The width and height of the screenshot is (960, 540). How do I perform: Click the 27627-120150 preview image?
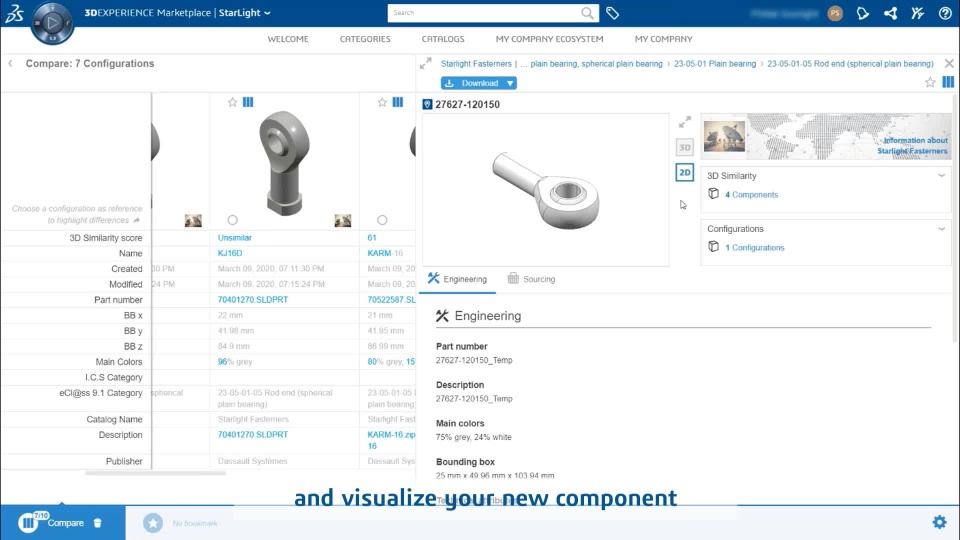pos(546,190)
